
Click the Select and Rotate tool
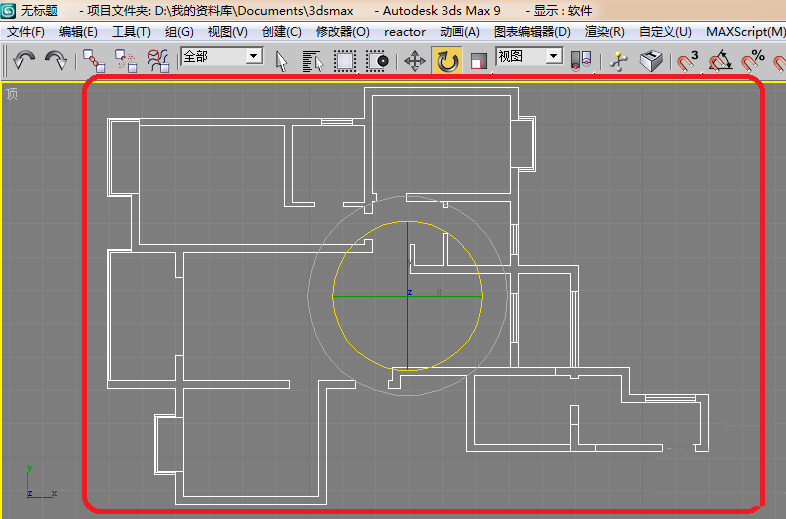(x=447, y=61)
